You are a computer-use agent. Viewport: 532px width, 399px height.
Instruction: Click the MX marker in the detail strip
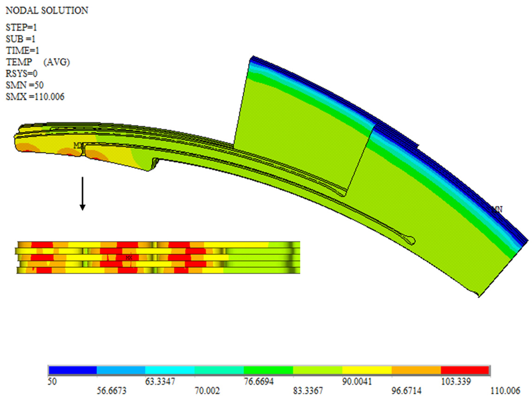coord(129,258)
